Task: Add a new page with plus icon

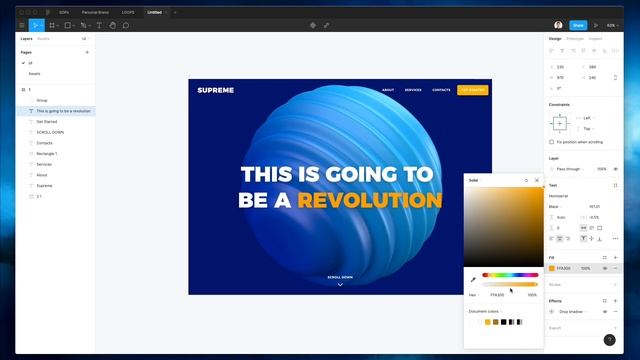Action: (87, 52)
